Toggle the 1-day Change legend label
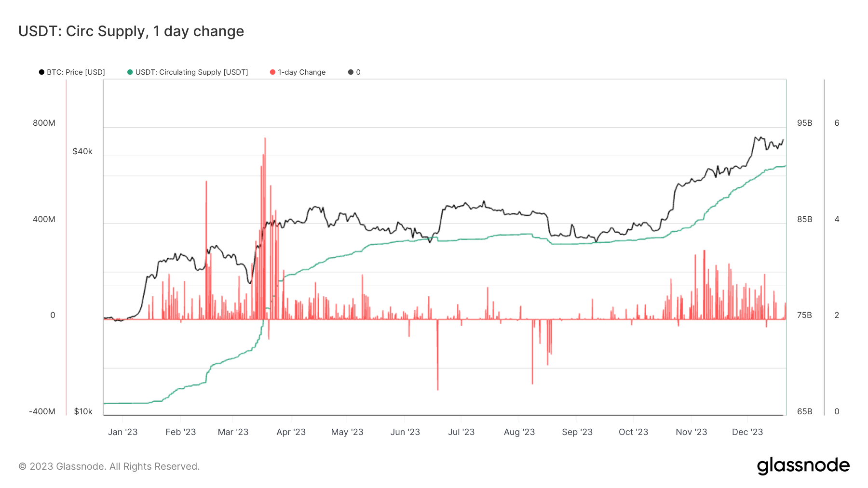 [x=301, y=72]
